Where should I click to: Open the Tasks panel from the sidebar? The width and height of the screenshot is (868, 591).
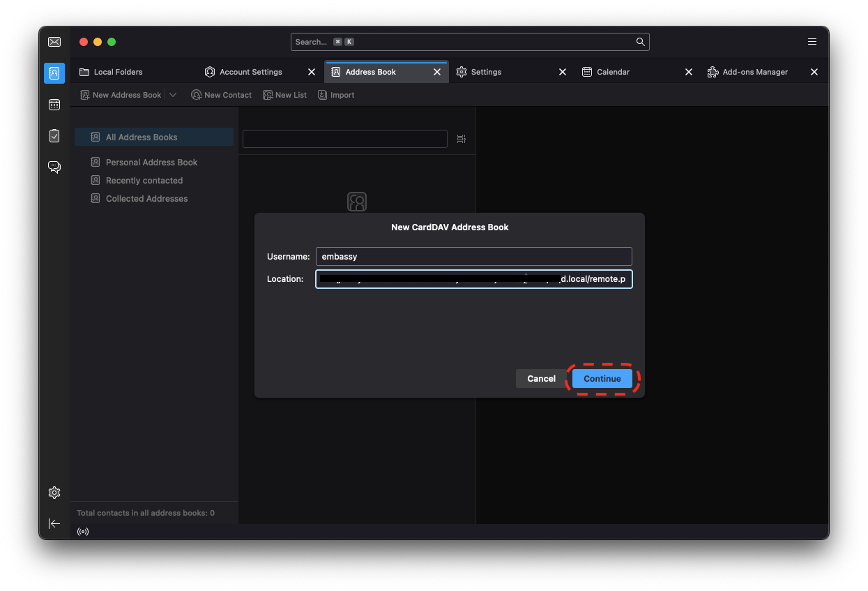pyautogui.click(x=54, y=135)
